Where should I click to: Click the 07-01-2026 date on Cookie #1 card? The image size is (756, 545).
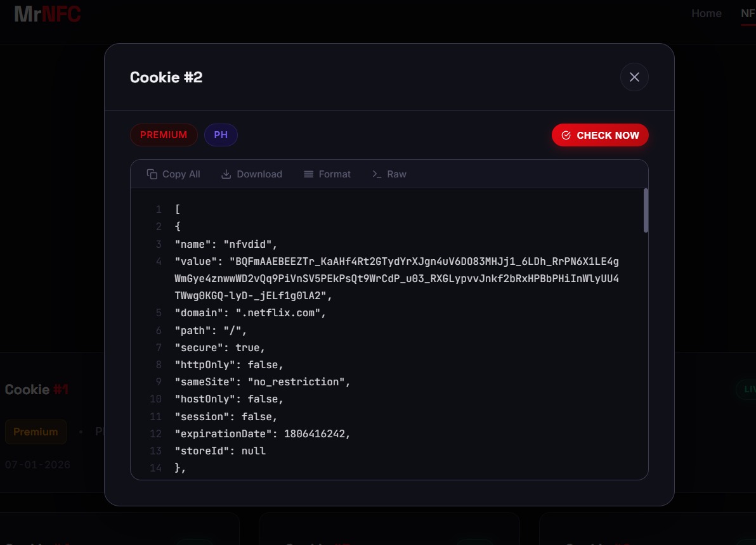click(x=37, y=465)
